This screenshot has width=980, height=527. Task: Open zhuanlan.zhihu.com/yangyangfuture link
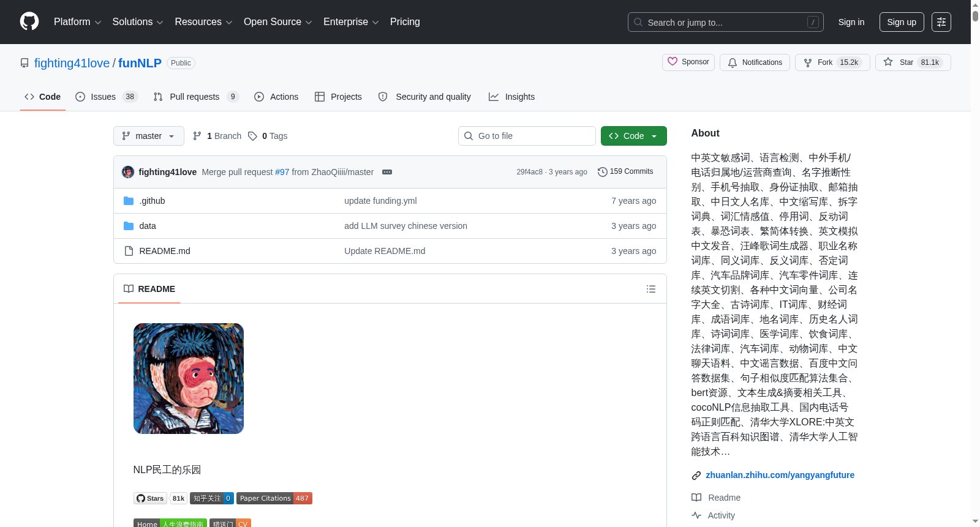[780, 475]
